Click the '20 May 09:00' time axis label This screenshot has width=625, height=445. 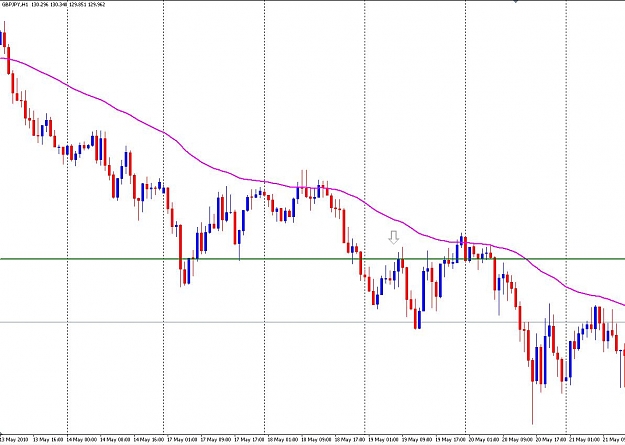[517, 440]
